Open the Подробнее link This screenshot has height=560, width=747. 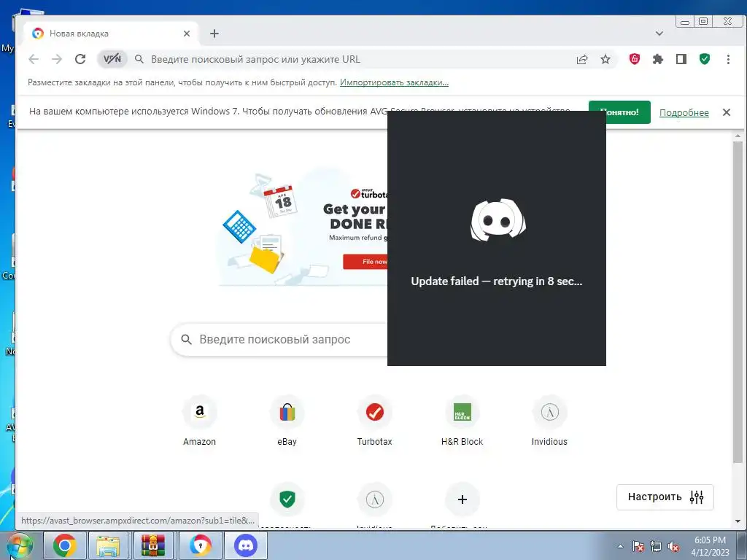coord(684,113)
